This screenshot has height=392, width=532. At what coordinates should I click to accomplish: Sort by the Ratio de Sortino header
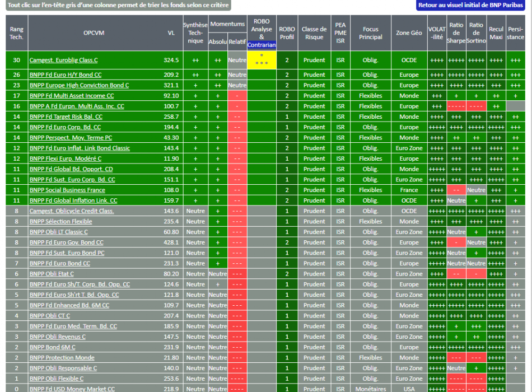point(476,33)
